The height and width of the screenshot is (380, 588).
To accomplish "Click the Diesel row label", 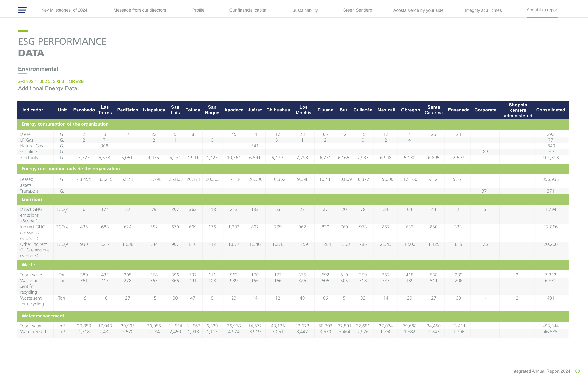I will (26, 134).
